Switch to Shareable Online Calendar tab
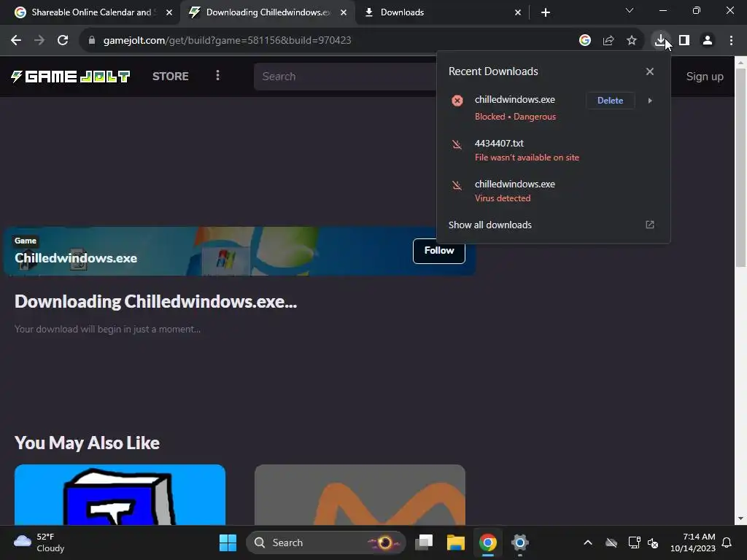Viewport: 747px width, 560px height. click(91, 12)
